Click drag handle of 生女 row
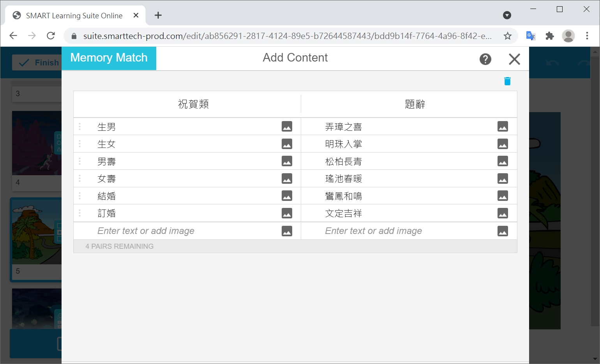The width and height of the screenshot is (600, 364). pyautogui.click(x=80, y=144)
